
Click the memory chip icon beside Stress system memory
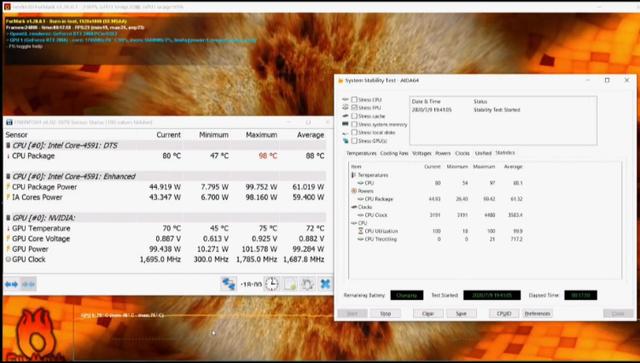[345, 124]
